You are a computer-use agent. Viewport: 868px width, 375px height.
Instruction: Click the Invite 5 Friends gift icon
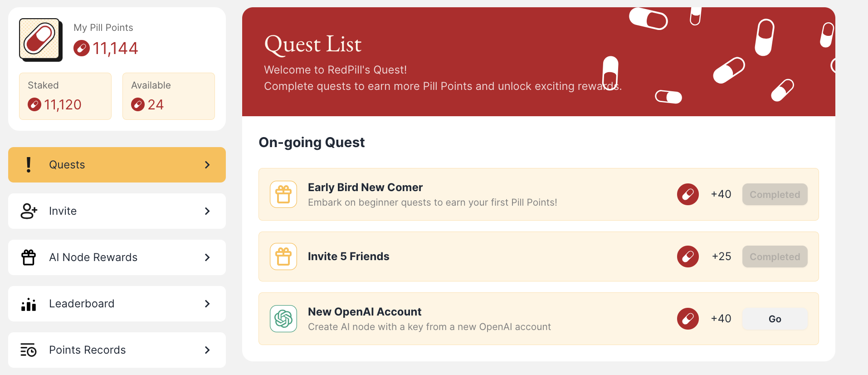coord(283,257)
